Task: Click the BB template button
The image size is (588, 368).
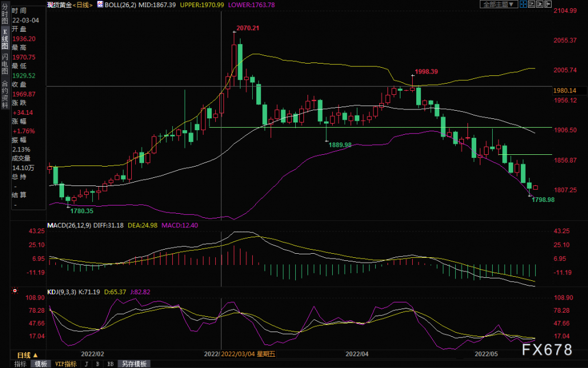Action: (x=111, y=364)
